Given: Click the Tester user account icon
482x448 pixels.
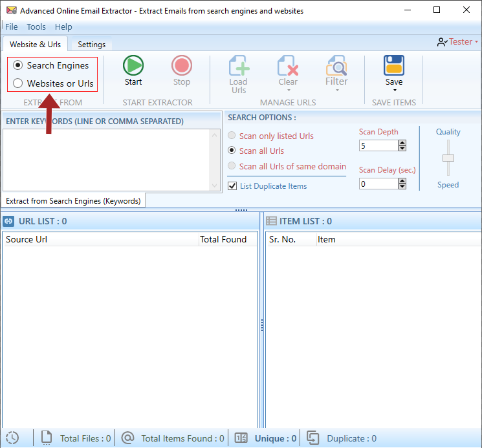Looking at the screenshot, I should (x=442, y=42).
